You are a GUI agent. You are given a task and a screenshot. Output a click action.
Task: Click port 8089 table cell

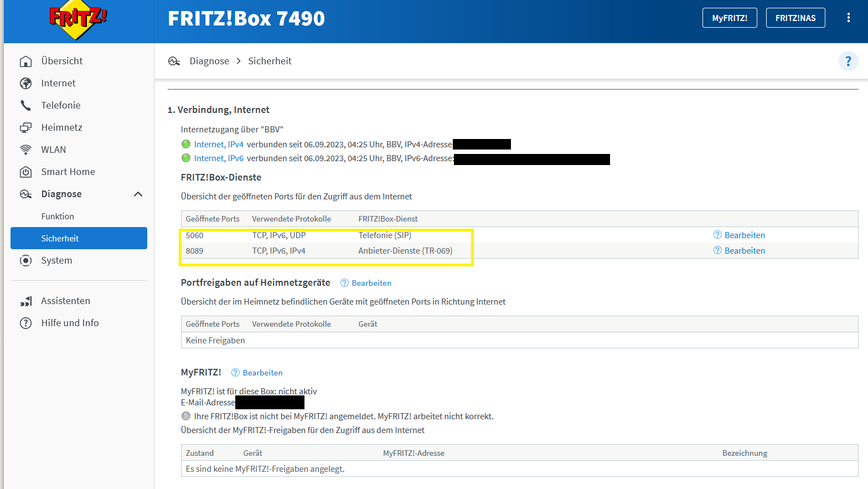[194, 251]
